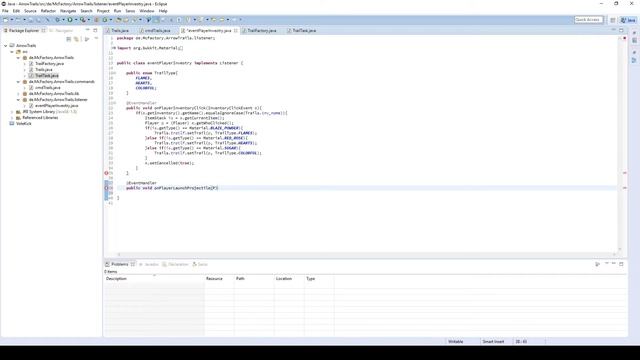Screen dimensions: 640x360
Task: Sort Problems by Location column
Action: click(289, 279)
